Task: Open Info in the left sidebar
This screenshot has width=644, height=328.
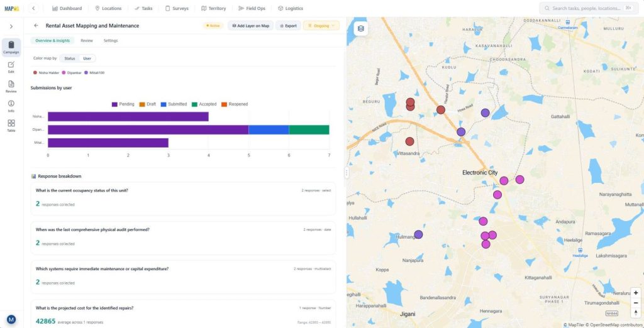Action: [11, 106]
